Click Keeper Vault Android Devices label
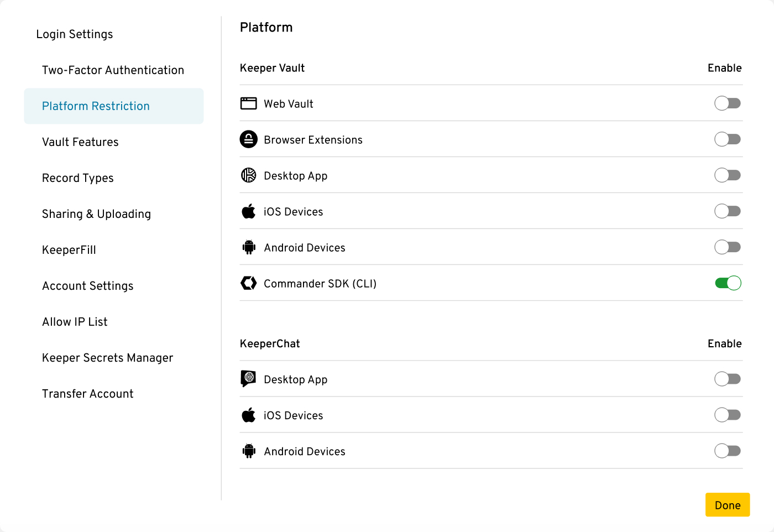Image resolution: width=774 pixels, height=532 pixels. (305, 248)
